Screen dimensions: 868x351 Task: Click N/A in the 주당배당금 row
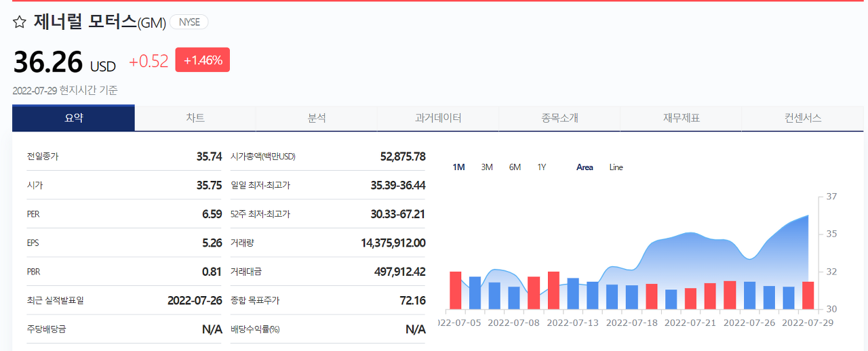[x=212, y=329]
